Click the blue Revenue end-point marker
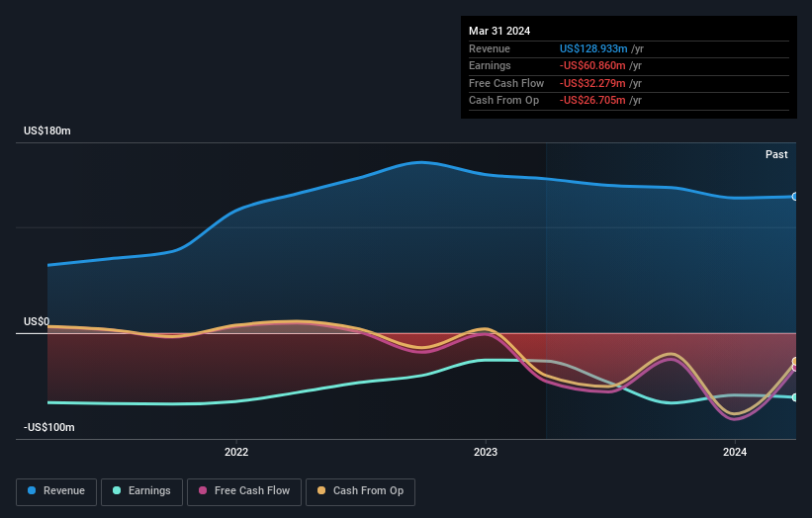Screen dimensions: 812x518 pos(795,197)
